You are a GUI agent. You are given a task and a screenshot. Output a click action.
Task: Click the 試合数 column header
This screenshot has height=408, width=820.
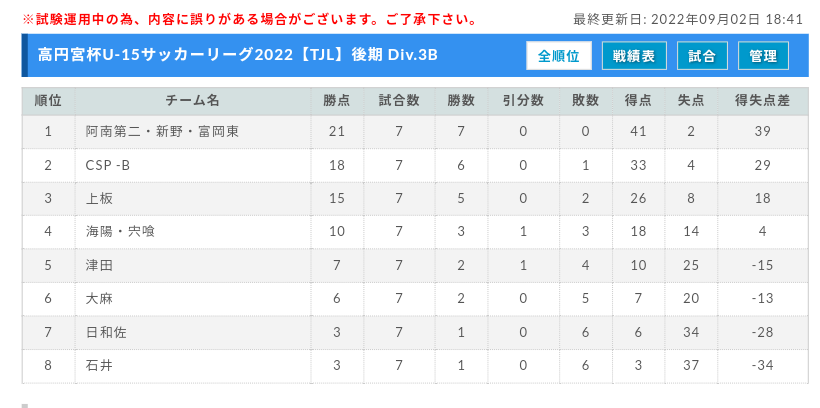point(399,101)
